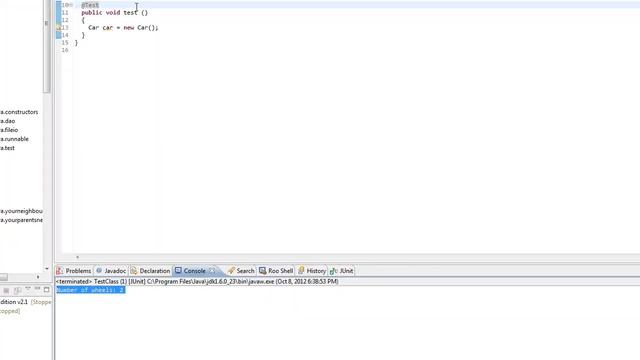This screenshot has height=360, width=640.
Task: Switch to the Roo Shell tab
Action: (x=276, y=271)
